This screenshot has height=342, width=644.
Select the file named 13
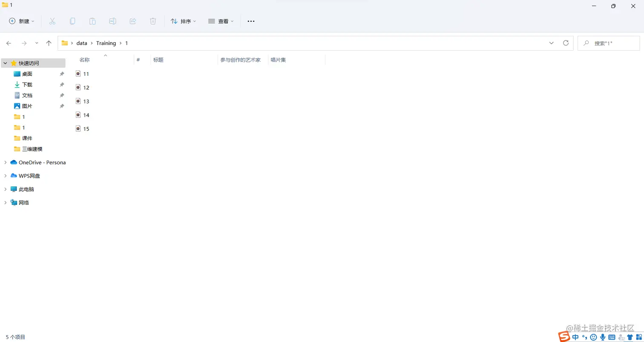click(x=86, y=101)
